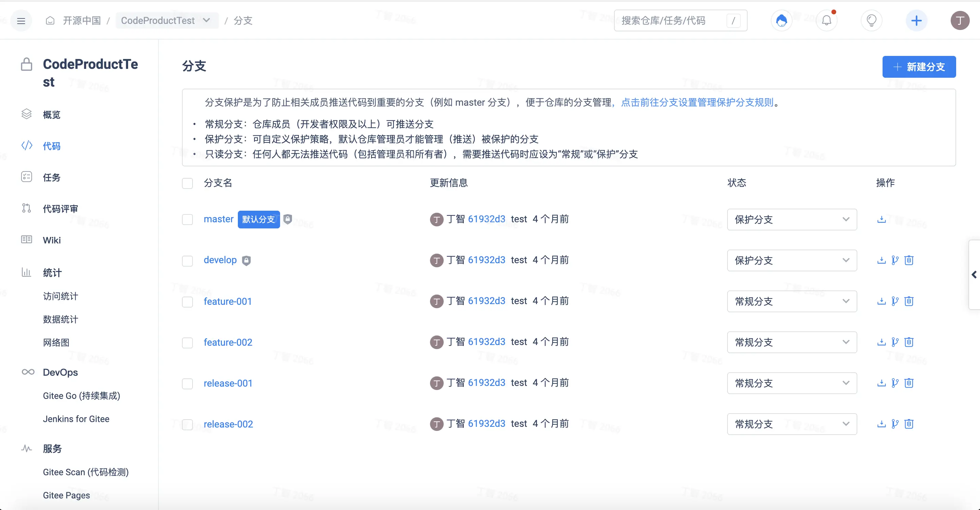This screenshot has height=510, width=980.
Task: Download the master branch
Action: click(x=882, y=220)
